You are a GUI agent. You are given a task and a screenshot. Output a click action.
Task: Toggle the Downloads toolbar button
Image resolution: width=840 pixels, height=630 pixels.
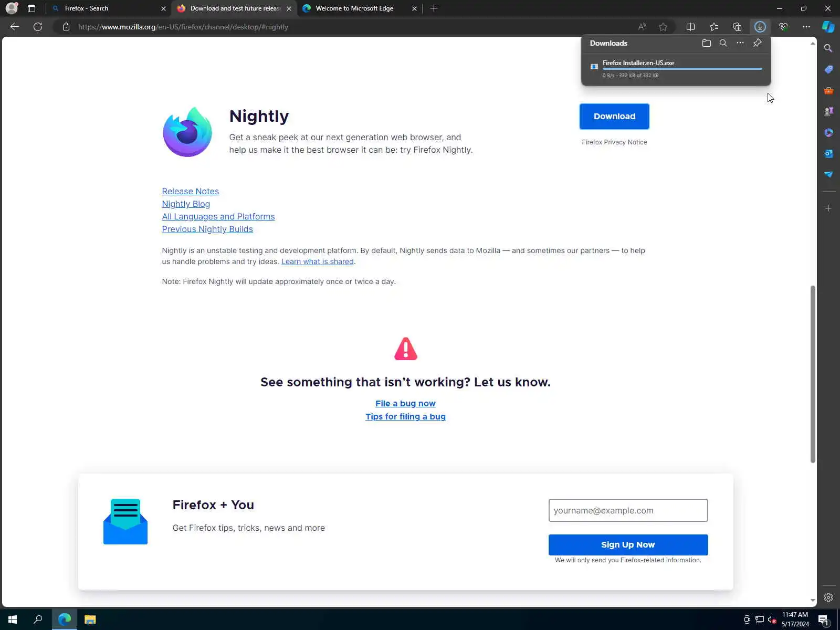click(x=760, y=27)
